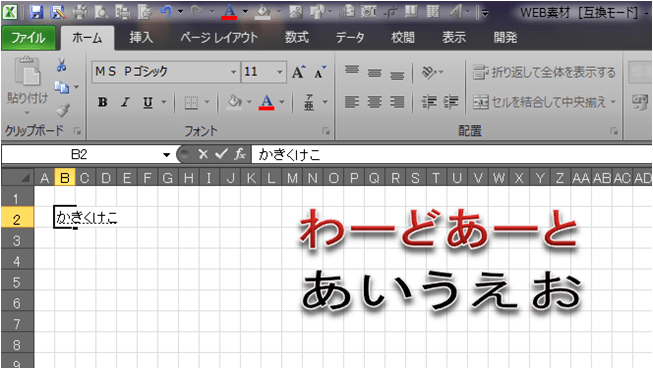Open borders dropdown arrow
The height and width of the screenshot is (369, 653).
[x=207, y=102]
